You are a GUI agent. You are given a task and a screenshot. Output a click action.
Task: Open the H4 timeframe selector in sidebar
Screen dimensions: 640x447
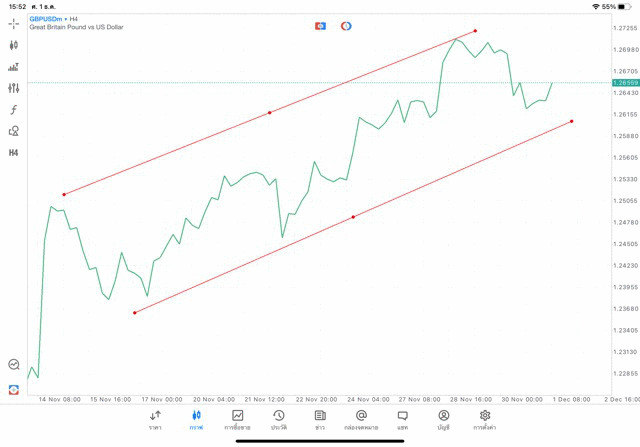click(x=13, y=153)
